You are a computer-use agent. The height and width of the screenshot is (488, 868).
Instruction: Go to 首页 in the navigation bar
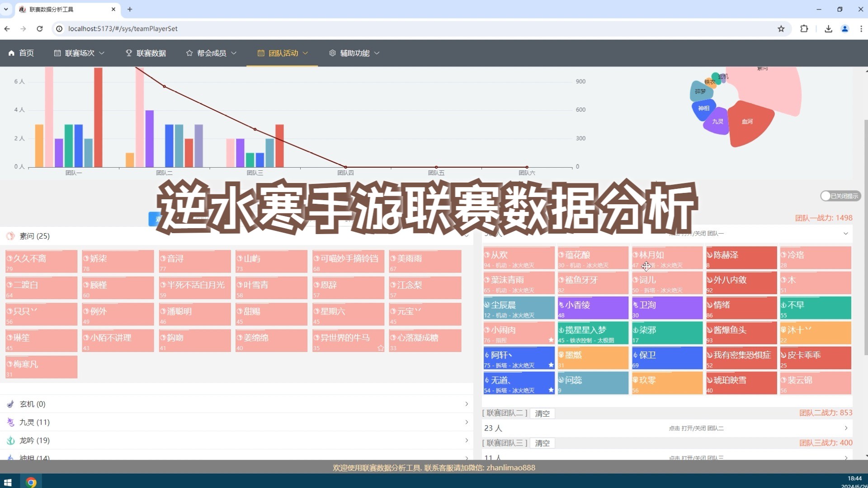(x=21, y=53)
